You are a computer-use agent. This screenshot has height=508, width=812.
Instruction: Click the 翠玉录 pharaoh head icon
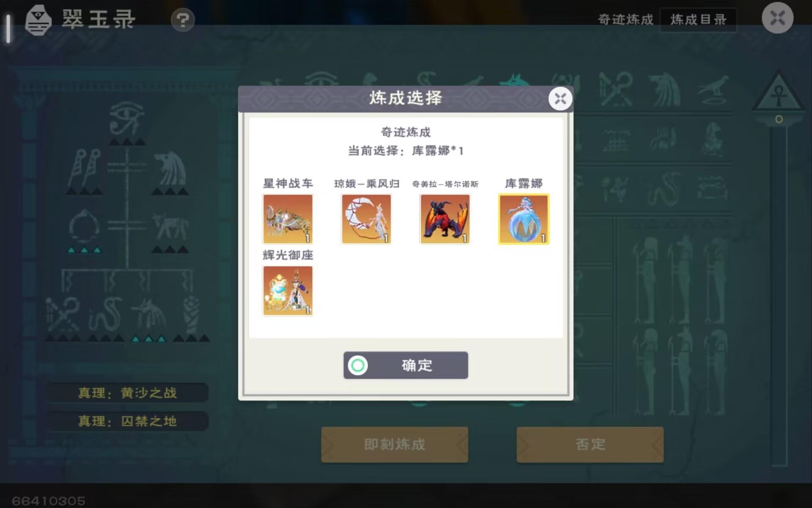click(x=38, y=20)
